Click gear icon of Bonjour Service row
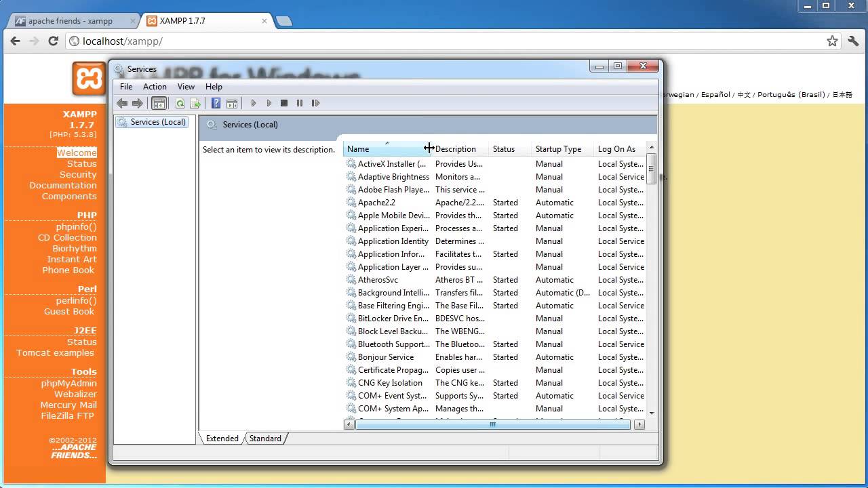The width and height of the screenshot is (868, 488). (x=351, y=357)
